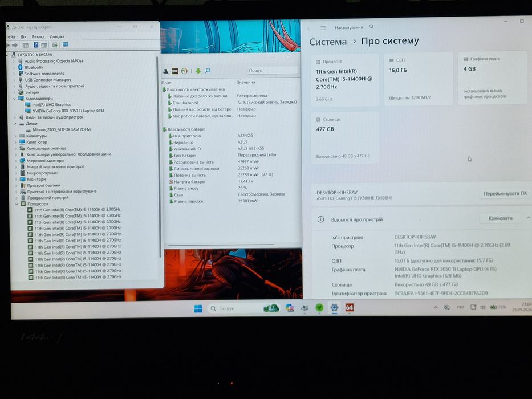Expand the Software components node

(14, 74)
